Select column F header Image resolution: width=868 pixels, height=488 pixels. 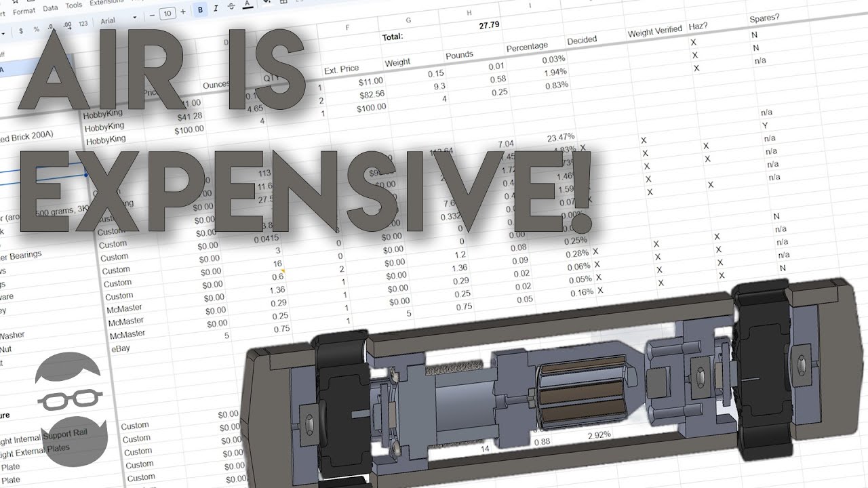(x=347, y=28)
